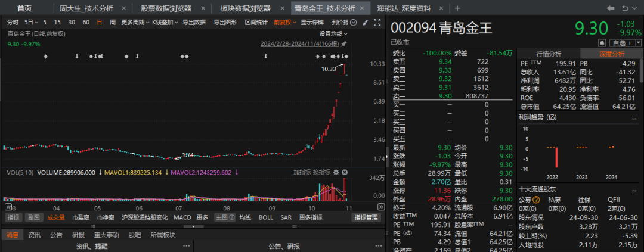Click the help question icon next to 公募

535,200
